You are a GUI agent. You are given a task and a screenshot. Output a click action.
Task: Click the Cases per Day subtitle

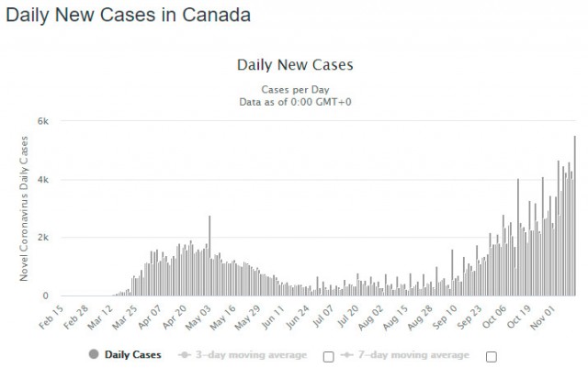tap(295, 90)
